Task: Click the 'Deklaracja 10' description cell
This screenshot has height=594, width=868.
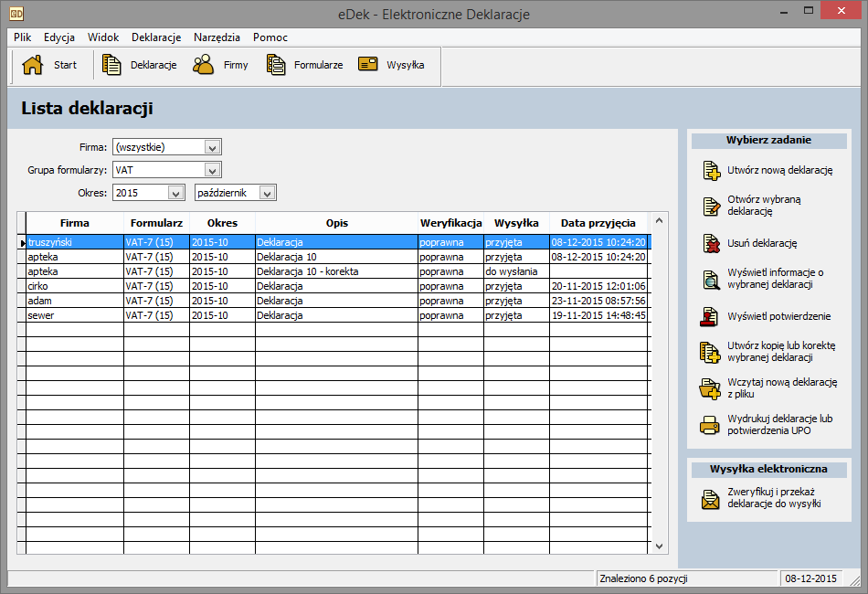Action: tap(336, 257)
